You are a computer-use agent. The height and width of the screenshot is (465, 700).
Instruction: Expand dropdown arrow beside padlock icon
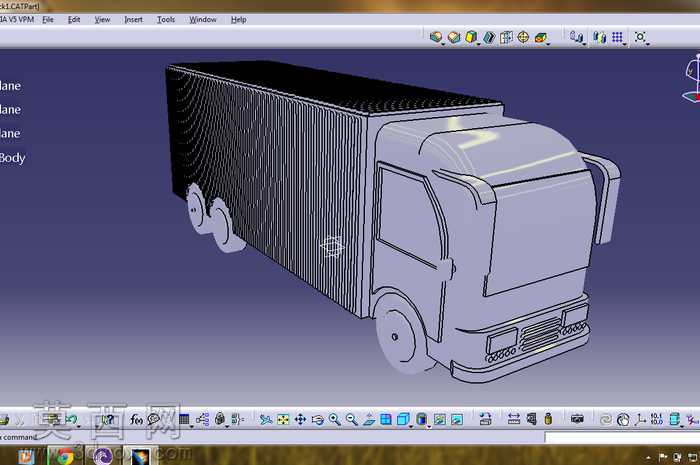click(x=227, y=427)
